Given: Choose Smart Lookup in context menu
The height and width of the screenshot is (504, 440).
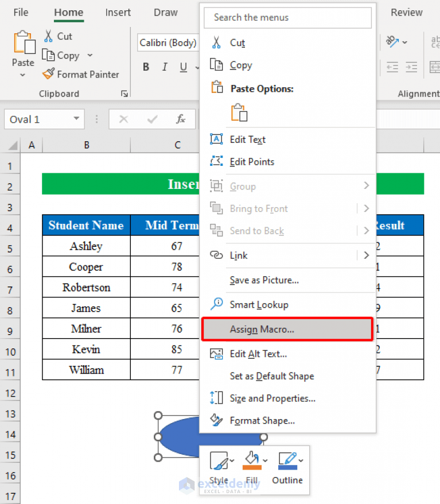Looking at the screenshot, I should click(287, 304).
